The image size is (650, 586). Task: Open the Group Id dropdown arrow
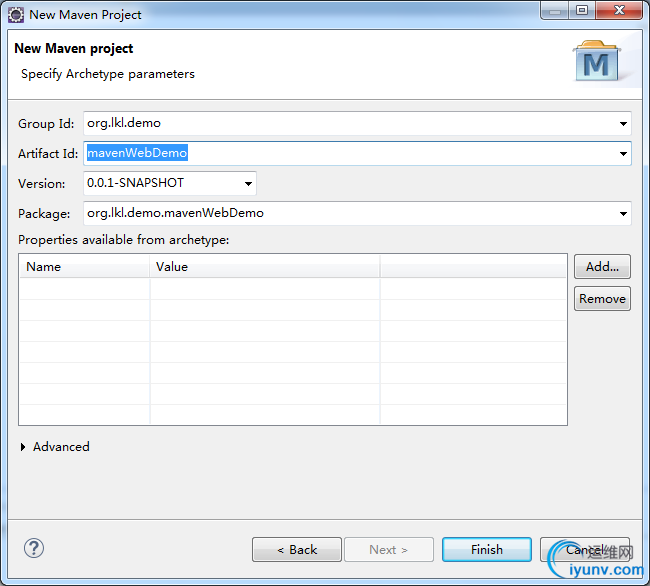623,123
